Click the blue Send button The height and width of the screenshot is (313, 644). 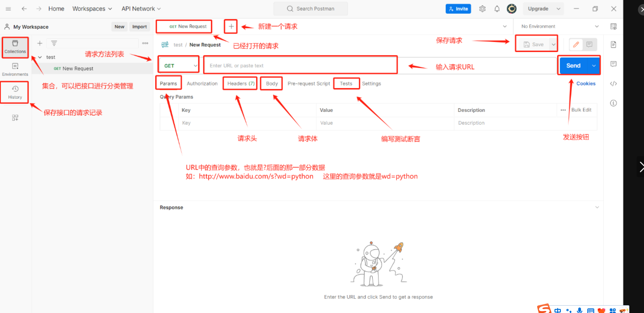[x=573, y=66]
